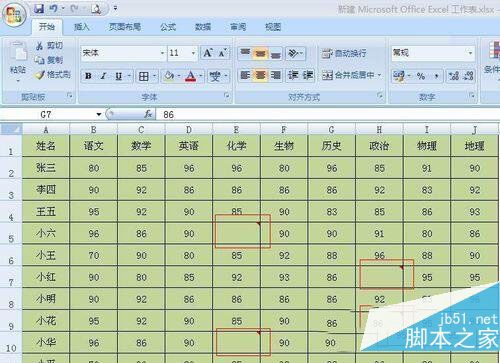Open the 页面布局 (Page Layout) tab
Screen dimensions: 500x363
[125, 27]
